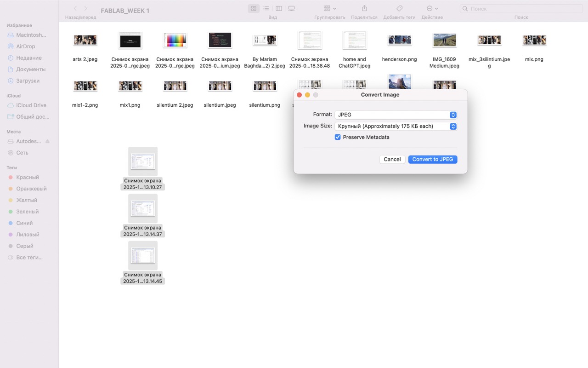Switch to column view
Image resolution: width=588 pixels, height=368 pixels.
tap(279, 8)
